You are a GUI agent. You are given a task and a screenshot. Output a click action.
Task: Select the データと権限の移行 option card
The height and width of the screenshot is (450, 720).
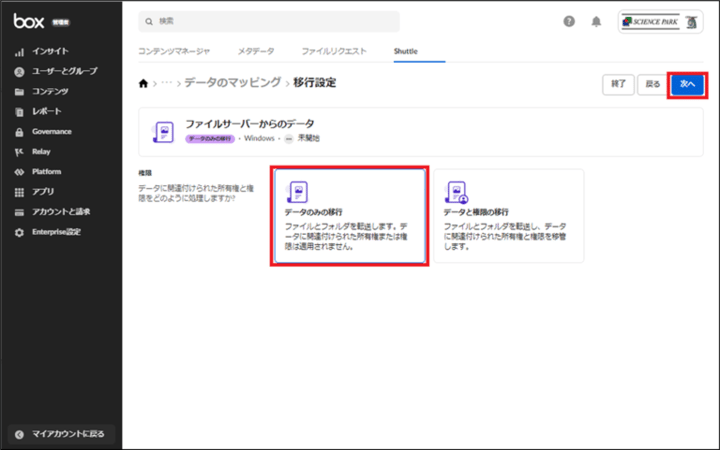(x=508, y=216)
